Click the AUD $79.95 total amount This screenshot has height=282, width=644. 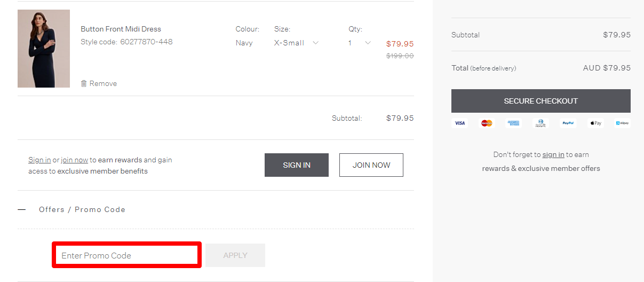click(x=607, y=68)
